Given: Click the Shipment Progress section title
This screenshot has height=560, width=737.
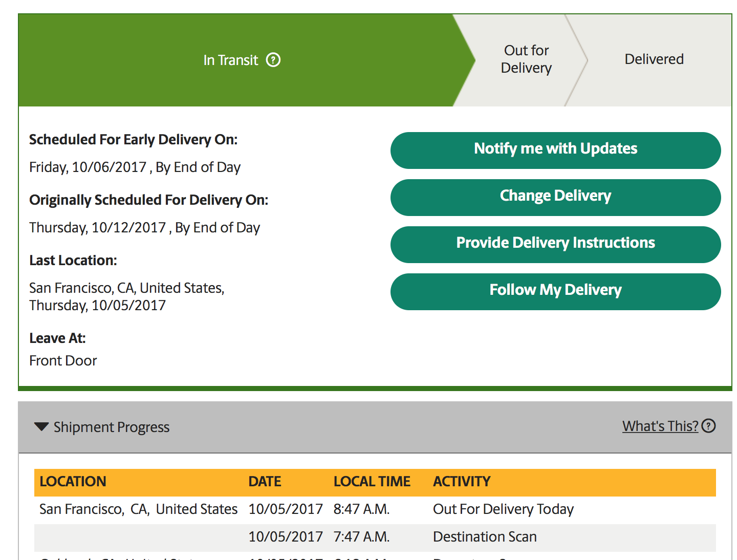Looking at the screenshot, I should point(112,427).
